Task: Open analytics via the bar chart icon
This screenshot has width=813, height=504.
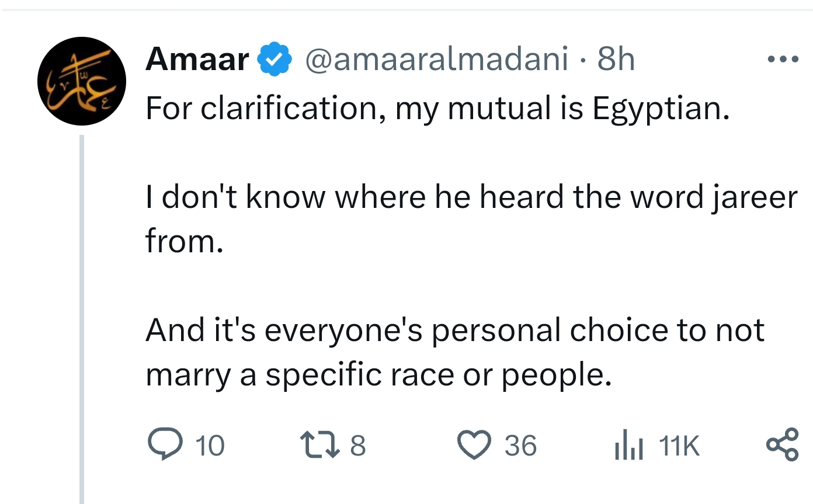Action: point(629,446)
